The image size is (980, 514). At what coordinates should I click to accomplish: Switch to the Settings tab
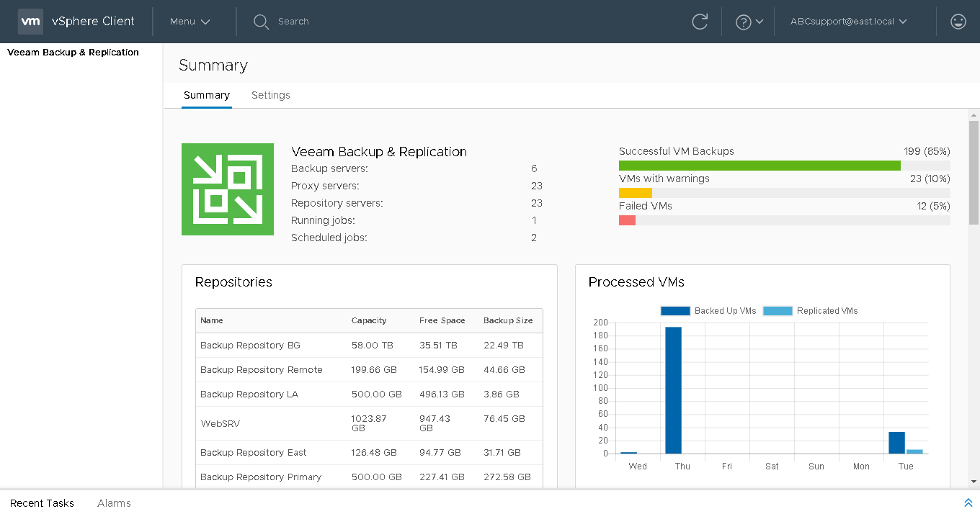tap(271, 95)
